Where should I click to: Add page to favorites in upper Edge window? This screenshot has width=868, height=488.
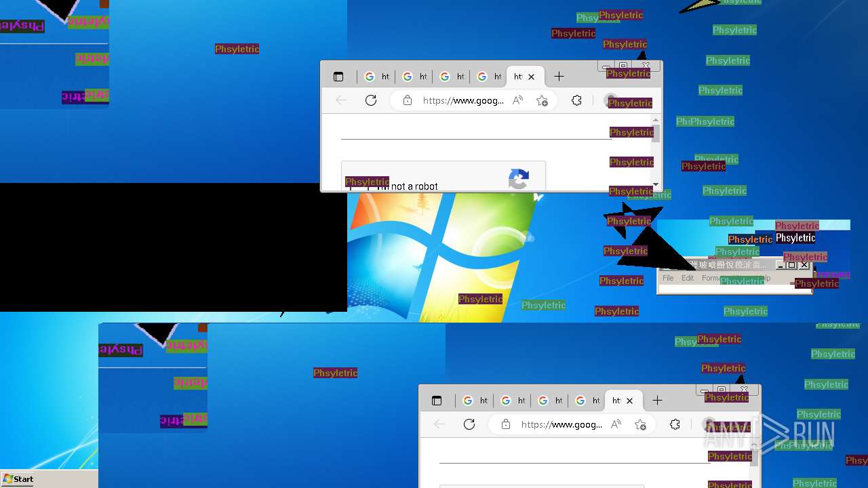click(x=542, y=100)
